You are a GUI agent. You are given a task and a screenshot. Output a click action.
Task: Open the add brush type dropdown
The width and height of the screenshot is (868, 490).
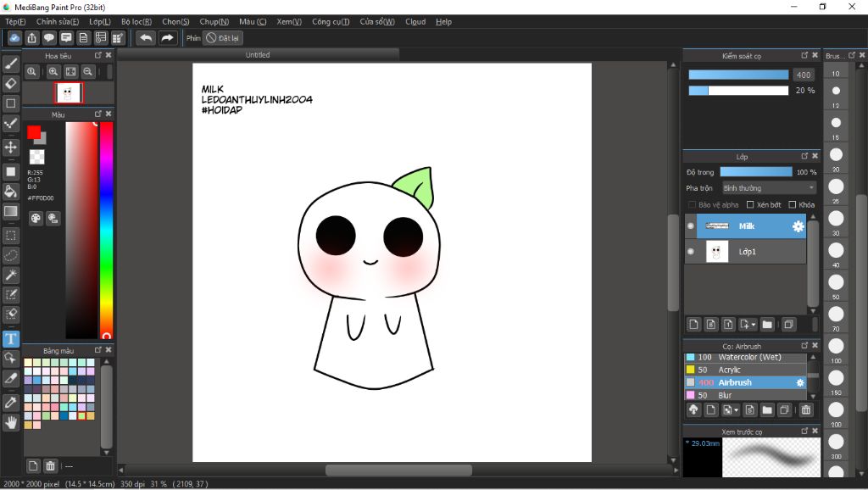click(731, 409)
